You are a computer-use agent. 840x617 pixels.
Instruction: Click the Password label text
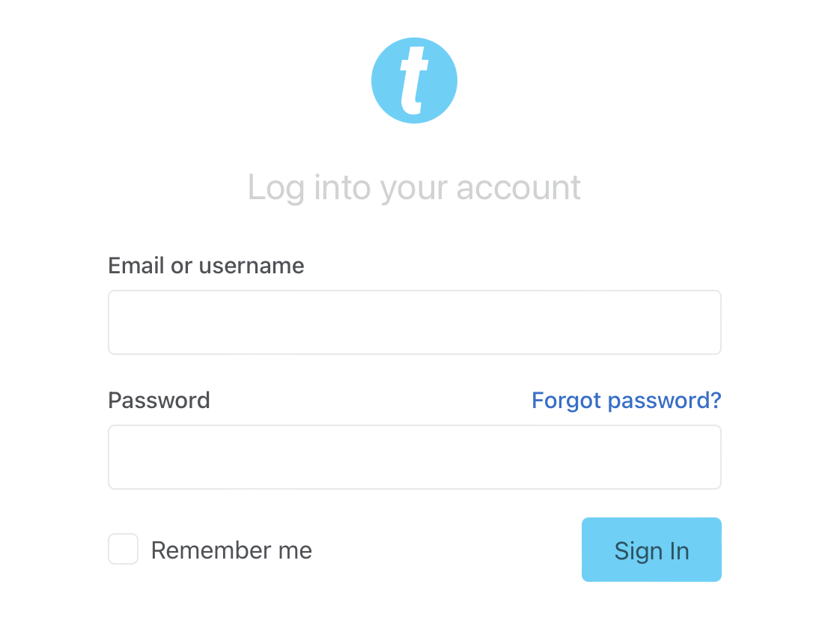pos(159,400)
